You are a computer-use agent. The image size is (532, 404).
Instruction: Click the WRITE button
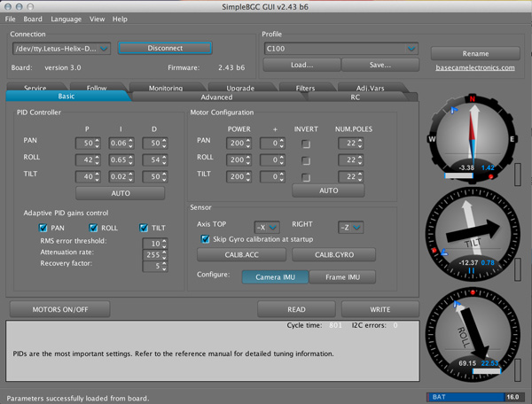(x=379, y=309)
